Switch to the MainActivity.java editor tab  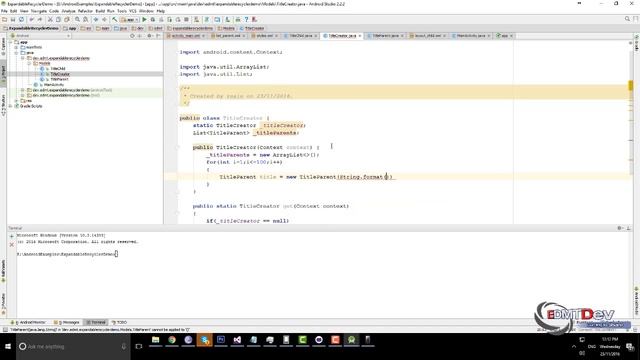pyautogui.click(x=471, y=36)
